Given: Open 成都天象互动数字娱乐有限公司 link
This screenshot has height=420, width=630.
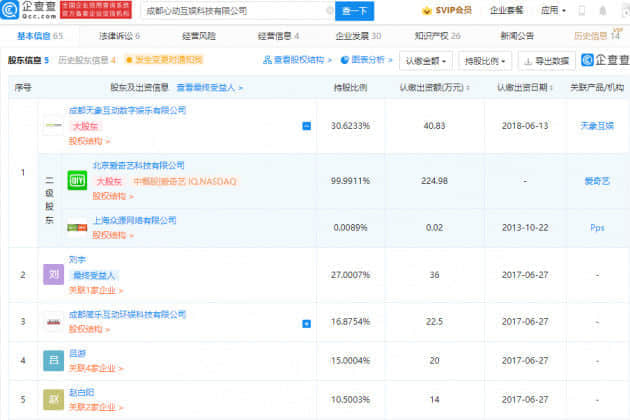Looking at the screenshot, I should click(x=127, y=110).
